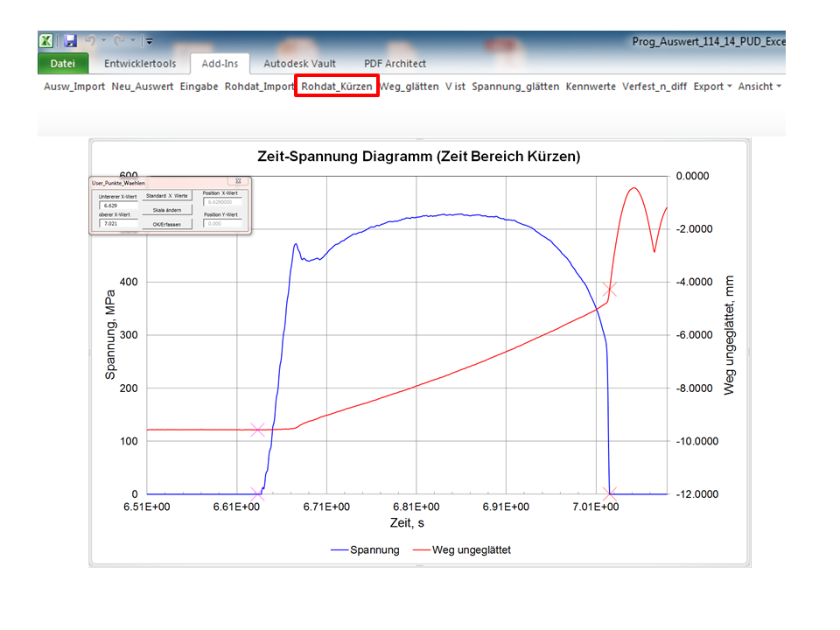The width and height of the screenshot is (840, 630).
Task: Click the 6.81E+00 x-axis tick label
Action: click(x=416, y=507)
